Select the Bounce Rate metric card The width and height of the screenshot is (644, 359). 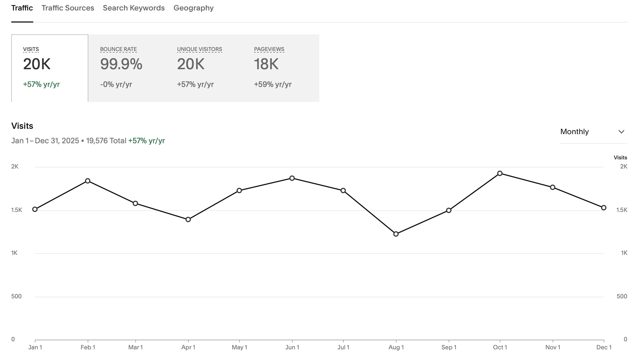[127, 68]
